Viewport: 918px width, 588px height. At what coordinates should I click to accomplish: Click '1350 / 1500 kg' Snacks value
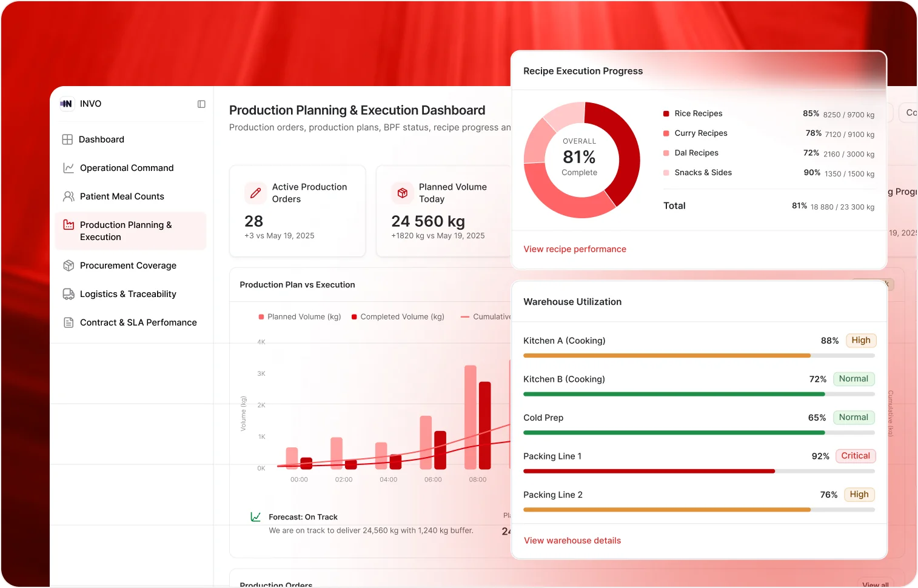point(849,174)
